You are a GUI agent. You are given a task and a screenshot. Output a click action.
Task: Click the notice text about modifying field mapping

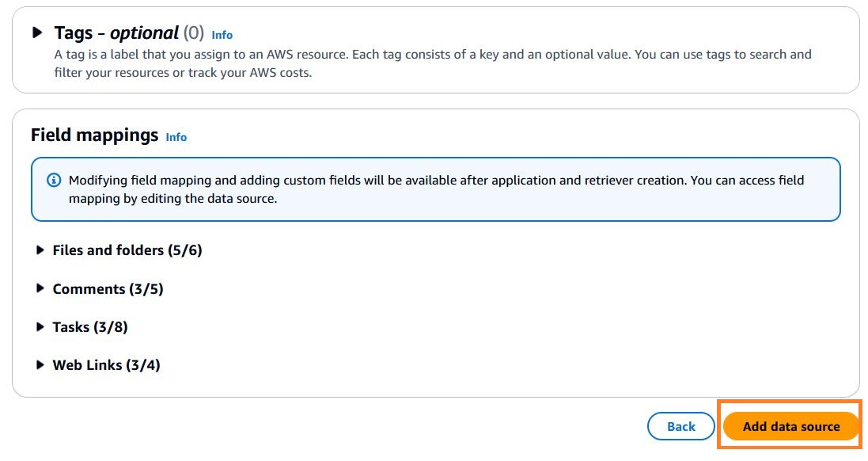[436, 189]
